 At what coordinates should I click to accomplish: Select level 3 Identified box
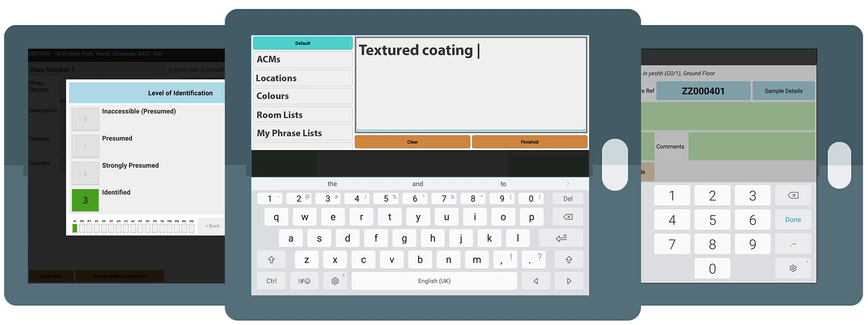click(85, 200)
